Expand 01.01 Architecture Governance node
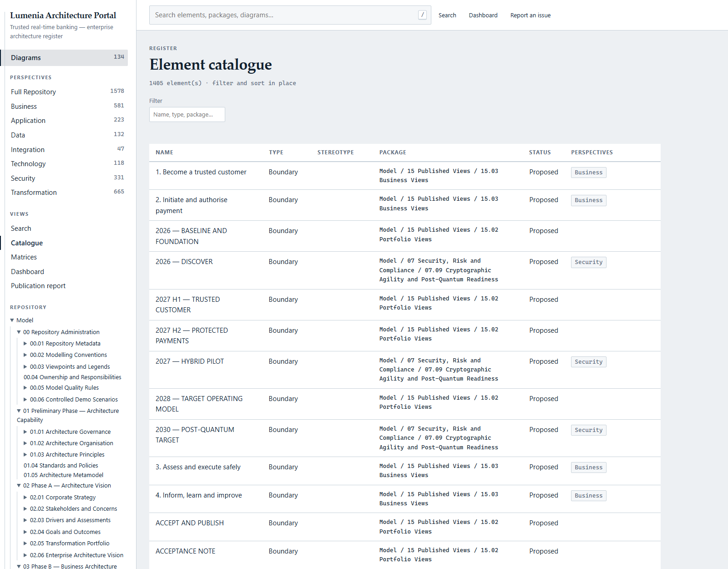Viewport: 728px width, 569px height. point(25,432)
